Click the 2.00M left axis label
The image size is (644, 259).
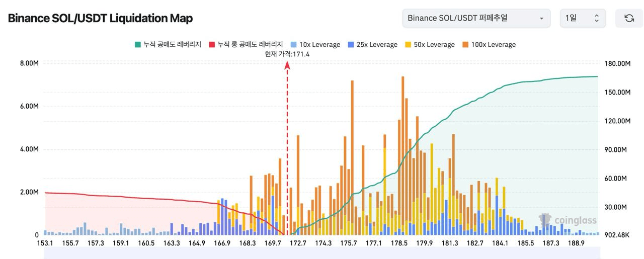tap(29, 192)
